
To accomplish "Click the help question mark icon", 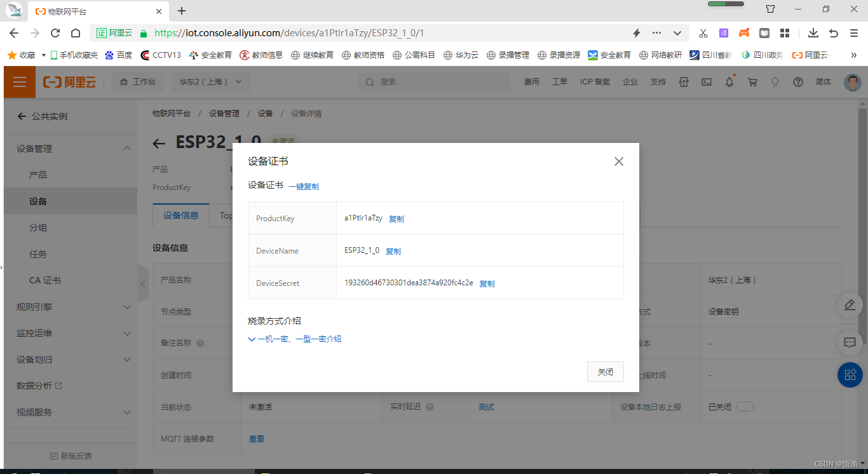I will [x=798, y=82].
